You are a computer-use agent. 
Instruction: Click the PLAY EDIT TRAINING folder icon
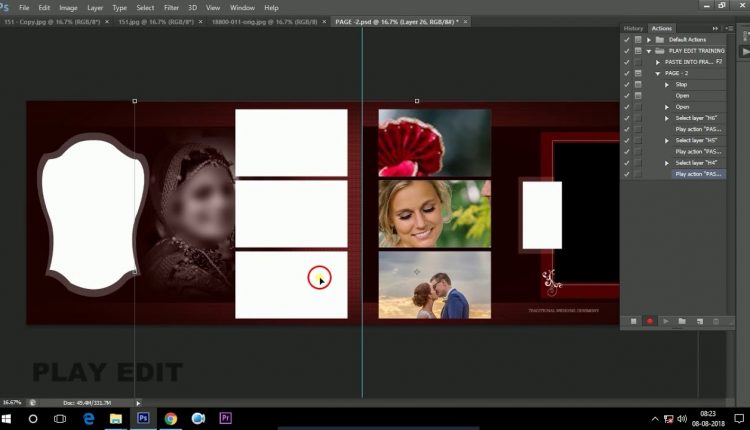coord(660,51)
